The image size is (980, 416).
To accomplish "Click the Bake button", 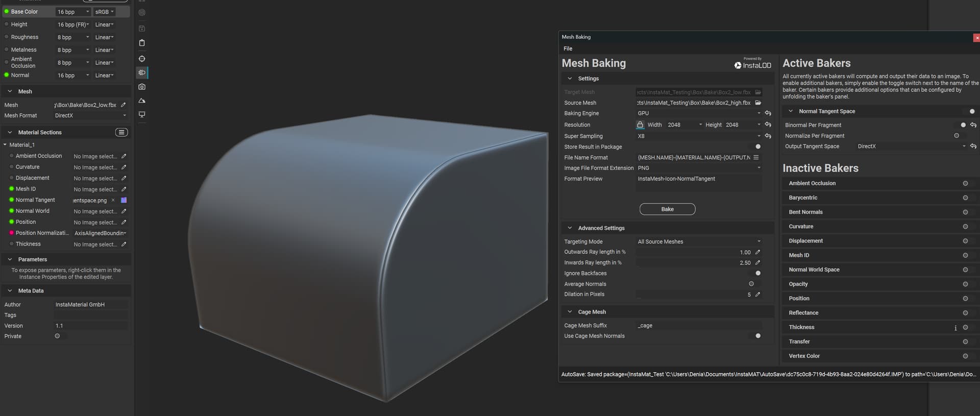I will pyautogui.click(x=667, y=209).
